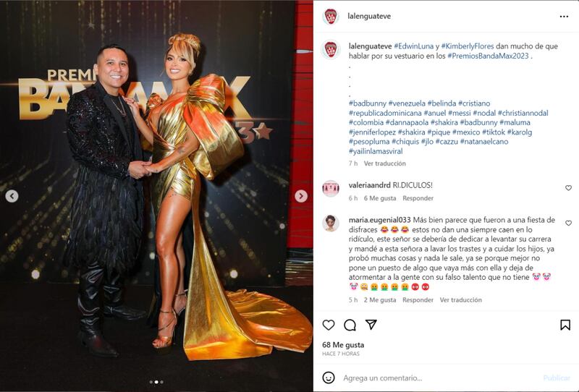Save the post with the bookmark icon

click(565, 325)
